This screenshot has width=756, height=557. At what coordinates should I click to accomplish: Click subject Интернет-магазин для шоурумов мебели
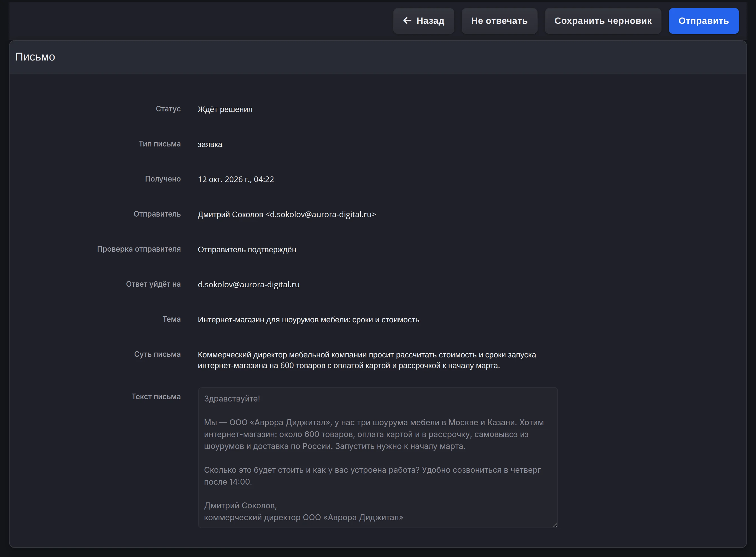[x=308, y=319]
